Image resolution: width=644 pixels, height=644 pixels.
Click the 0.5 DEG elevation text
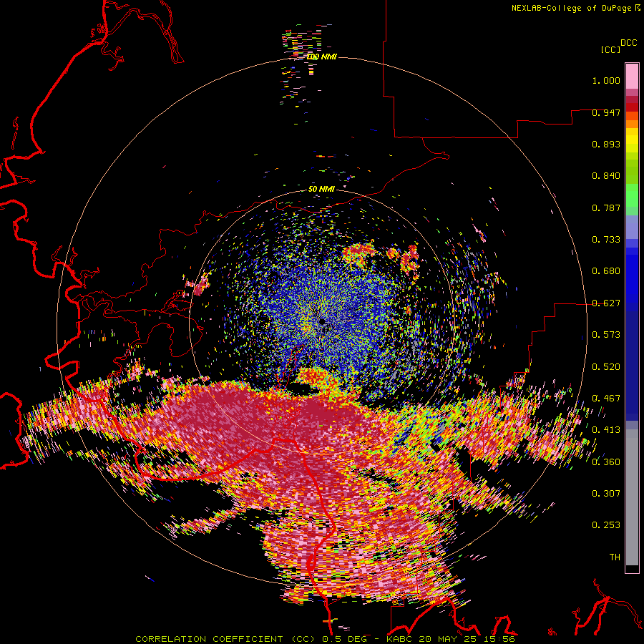coord(345,639)
